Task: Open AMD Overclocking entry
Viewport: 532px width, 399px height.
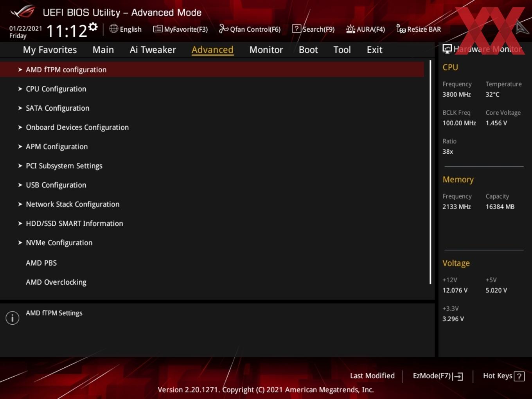Action: click(56, 282)
